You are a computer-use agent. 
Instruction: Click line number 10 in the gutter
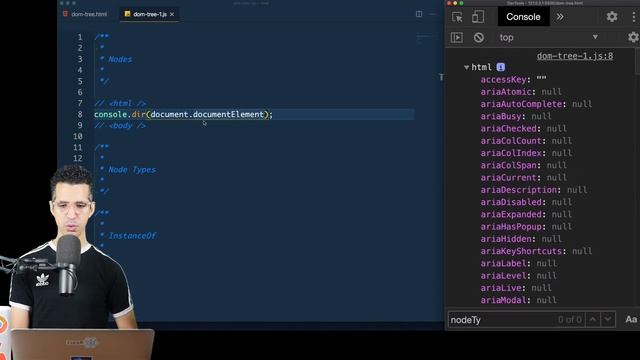pos(78,136)
